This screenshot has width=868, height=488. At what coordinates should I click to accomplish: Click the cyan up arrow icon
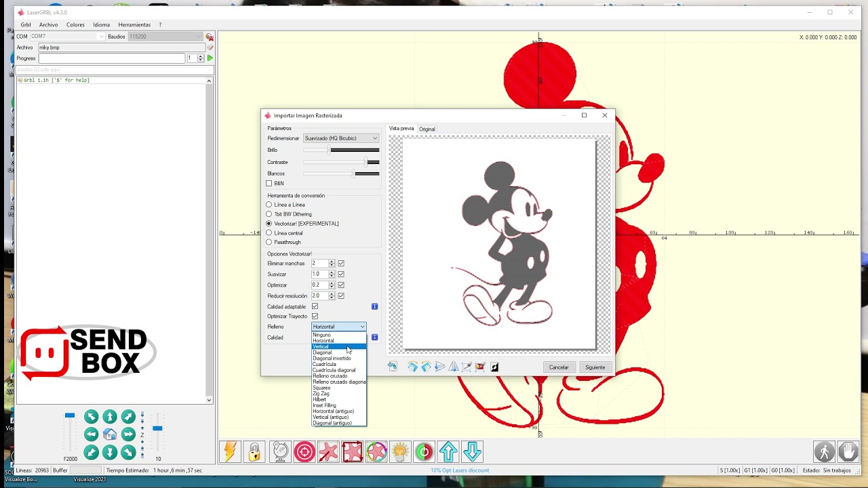(448, 451)
